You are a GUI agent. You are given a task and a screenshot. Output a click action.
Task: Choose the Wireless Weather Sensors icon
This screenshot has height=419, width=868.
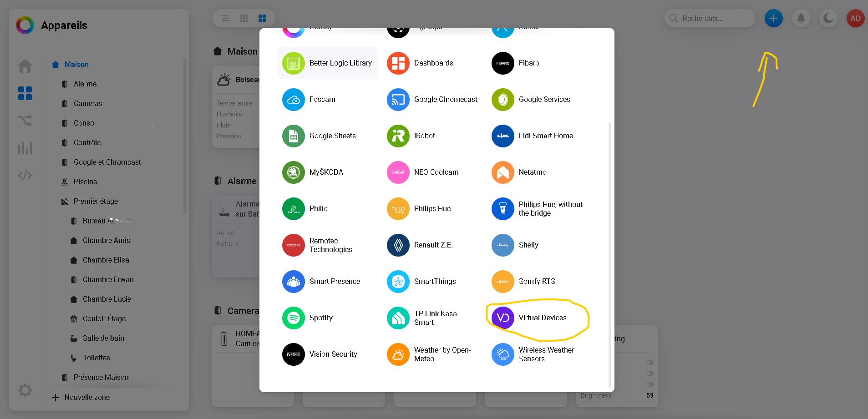tap(503, 354)
